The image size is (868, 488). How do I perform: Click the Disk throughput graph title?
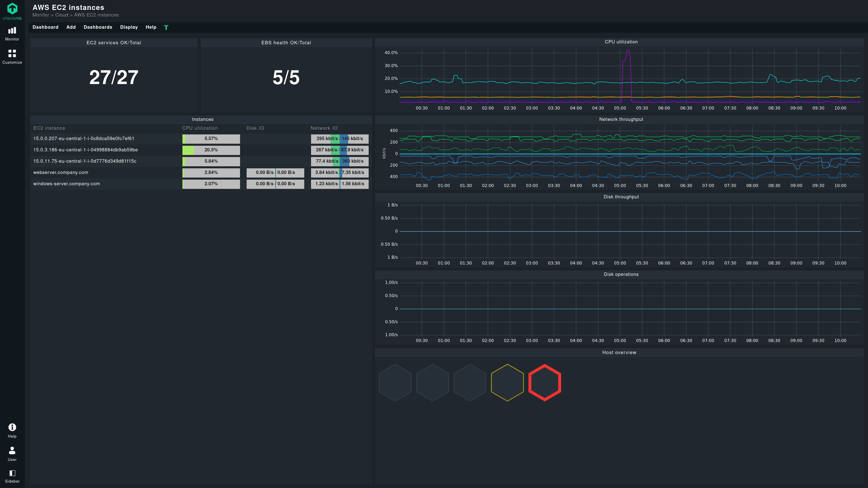[621, 197]
